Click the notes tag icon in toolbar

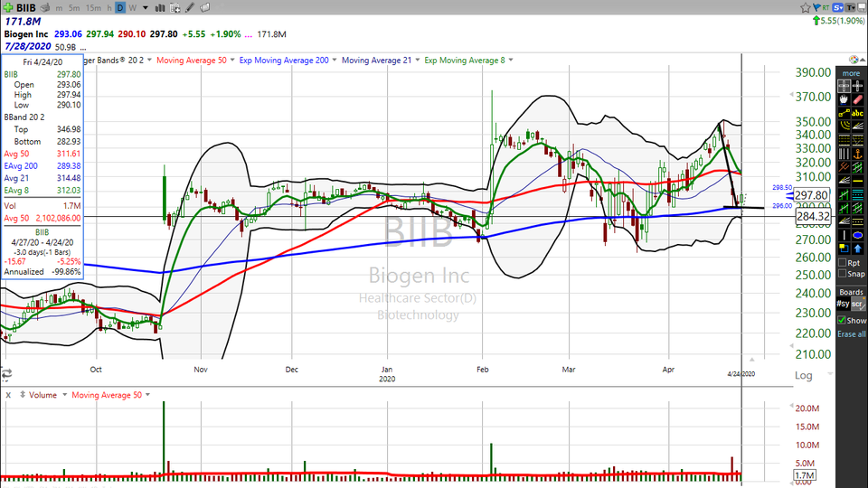pos(205,8)
